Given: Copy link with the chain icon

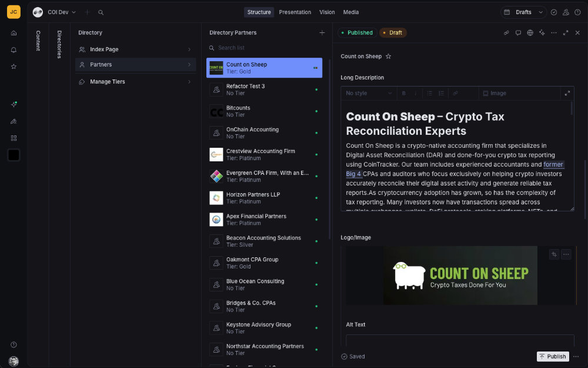Looking at the screenshot, I should [x=506, y=32].
